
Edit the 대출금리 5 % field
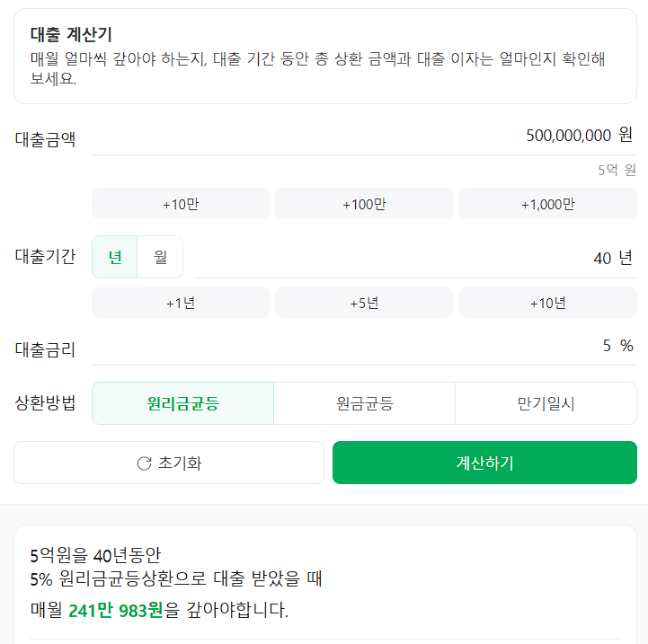[360, 346]
